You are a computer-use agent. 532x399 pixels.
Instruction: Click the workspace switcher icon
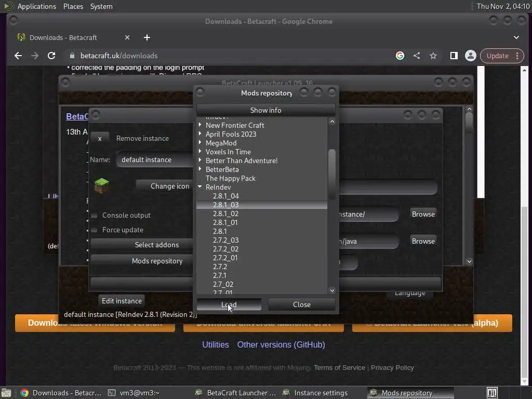(x=492, y=393)
